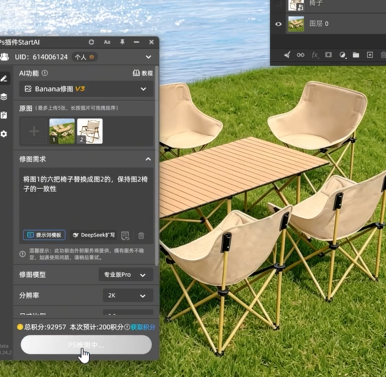Select the 图层 0 layer name
Image resolution: width=386 pixels, height=377 pixels.
tap(319, 24)
